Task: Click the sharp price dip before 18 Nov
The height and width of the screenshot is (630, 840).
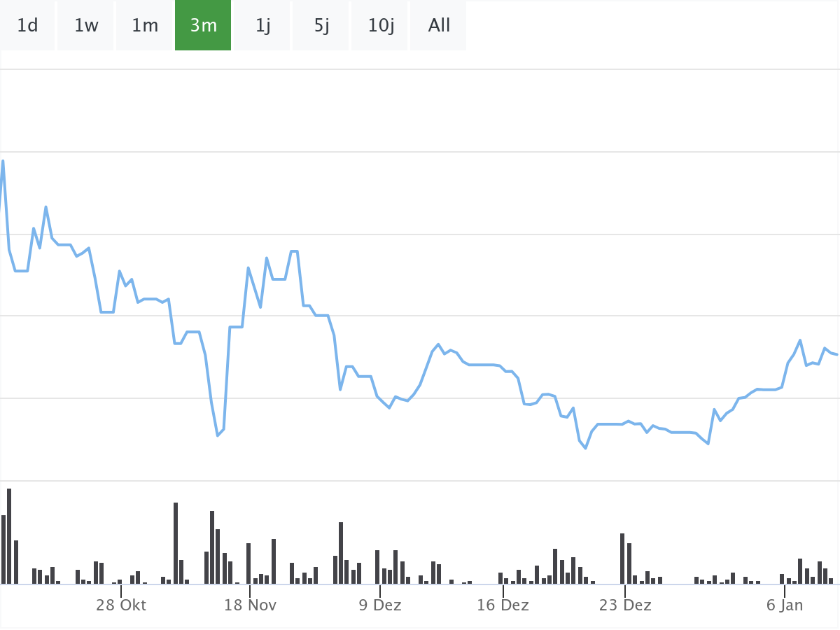Action: coord(218,435)
